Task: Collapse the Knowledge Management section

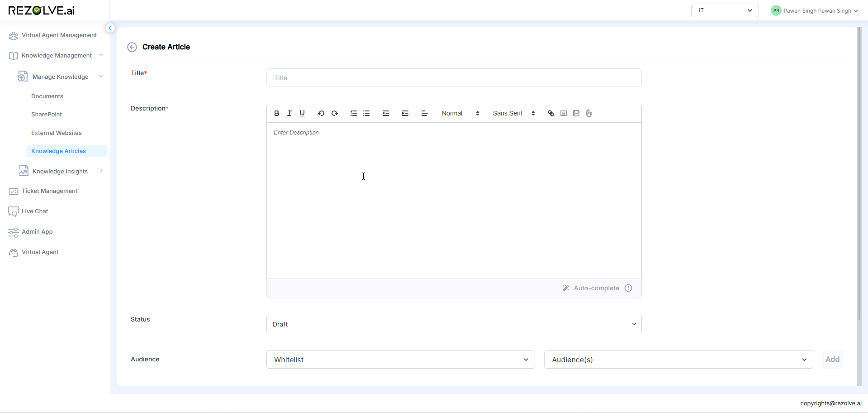Action: (101, 55)
